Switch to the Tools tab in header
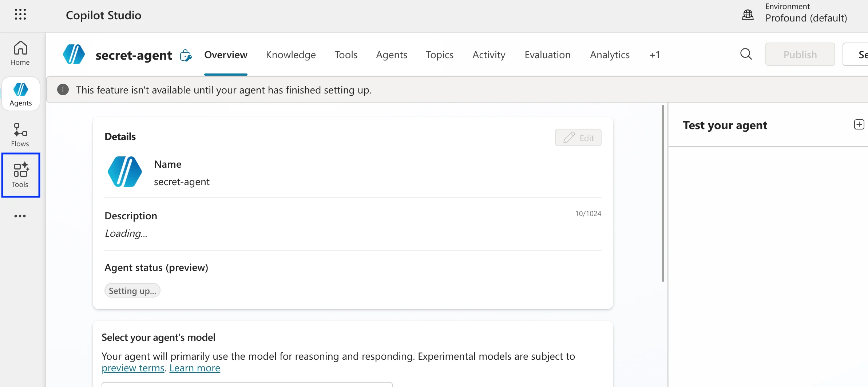This screenshot has width=868, height=387. click(x=346, y=55)
